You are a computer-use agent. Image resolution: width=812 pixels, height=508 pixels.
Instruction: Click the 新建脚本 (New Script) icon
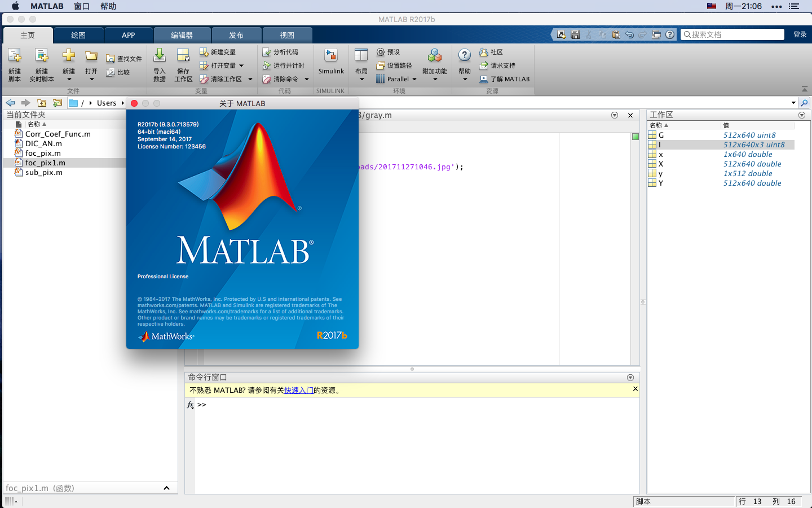(x=15, y=56)
